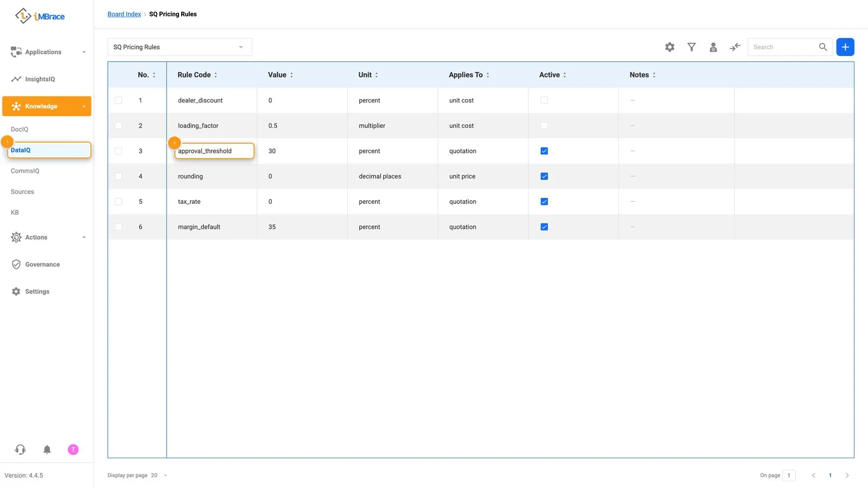868x488 pixels.
Task: Click the iMBrace logo
Action: (40, 16)
